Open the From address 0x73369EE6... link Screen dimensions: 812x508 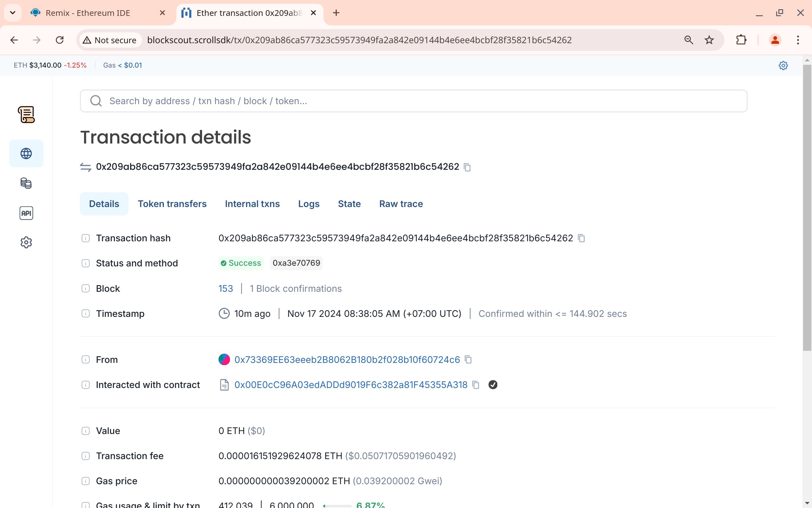pos(347,359)
